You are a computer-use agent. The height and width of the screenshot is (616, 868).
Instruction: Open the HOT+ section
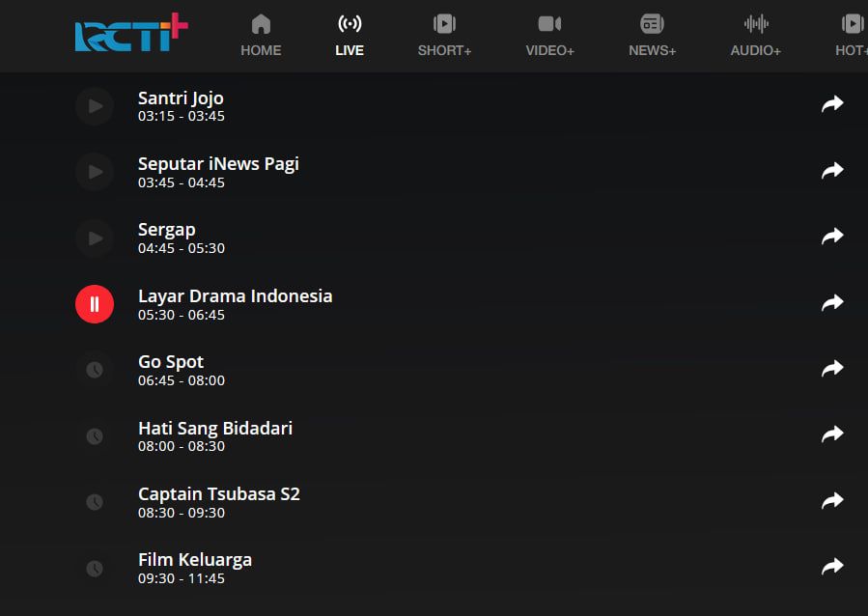[851, 36]
